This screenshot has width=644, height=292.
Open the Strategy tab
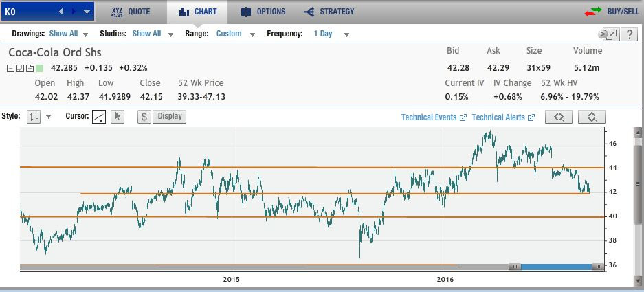[329, 12]
